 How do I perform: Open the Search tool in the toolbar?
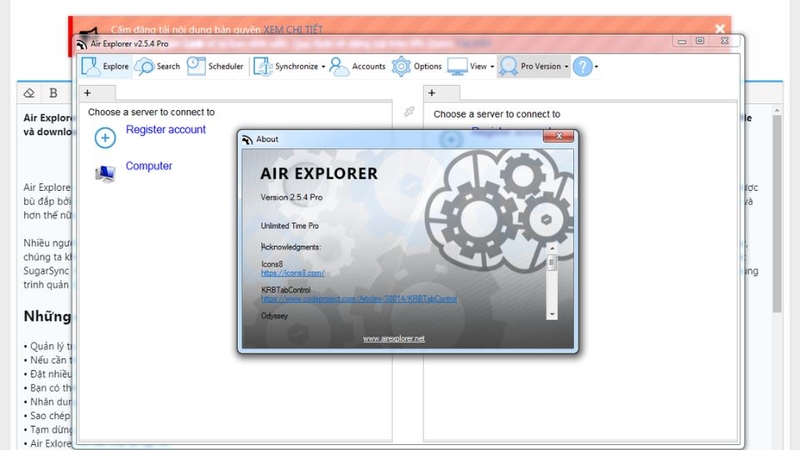tap(158, 66)
